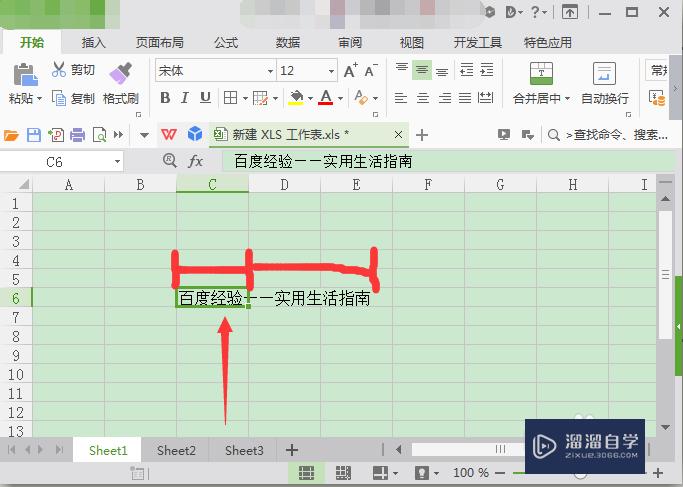Open the 页面布局 ribbon tab
Viewport: 683px width, 487px height.
click(159, 43)
